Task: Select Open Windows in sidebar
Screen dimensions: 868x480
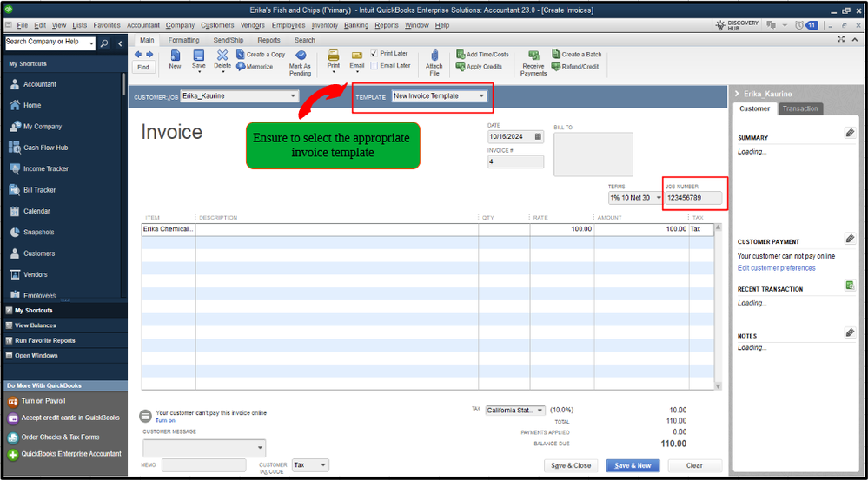Action: [x=63, y=356]
